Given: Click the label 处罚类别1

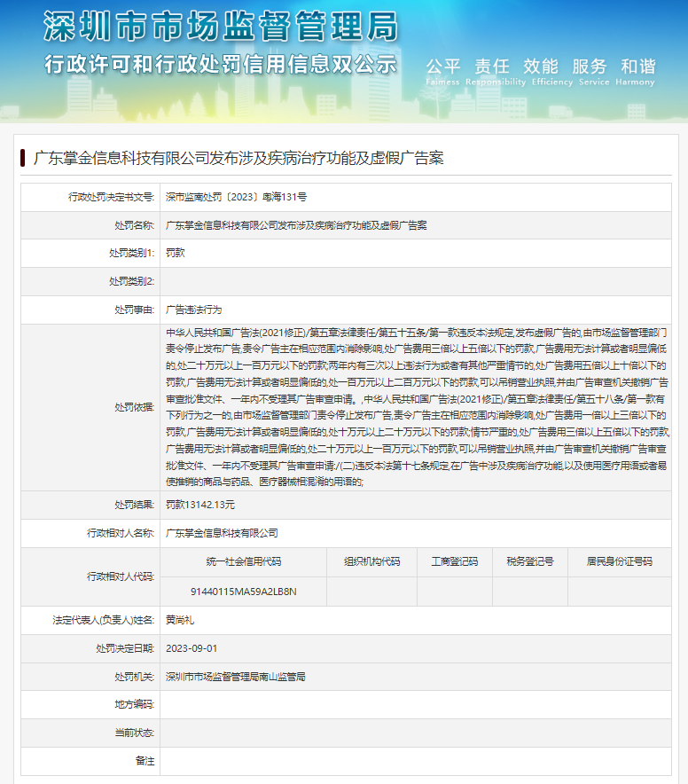Looking at the screenshot, I should (x=131, y=253).
